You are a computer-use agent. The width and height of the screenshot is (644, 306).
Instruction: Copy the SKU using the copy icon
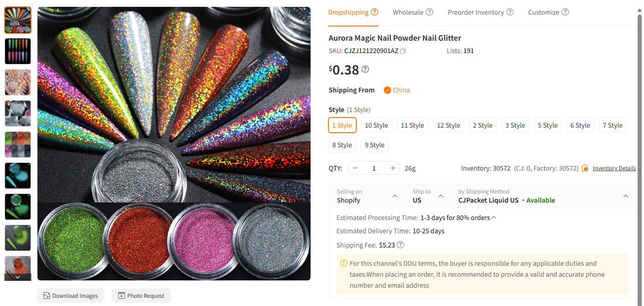click(x=403, y=51)
